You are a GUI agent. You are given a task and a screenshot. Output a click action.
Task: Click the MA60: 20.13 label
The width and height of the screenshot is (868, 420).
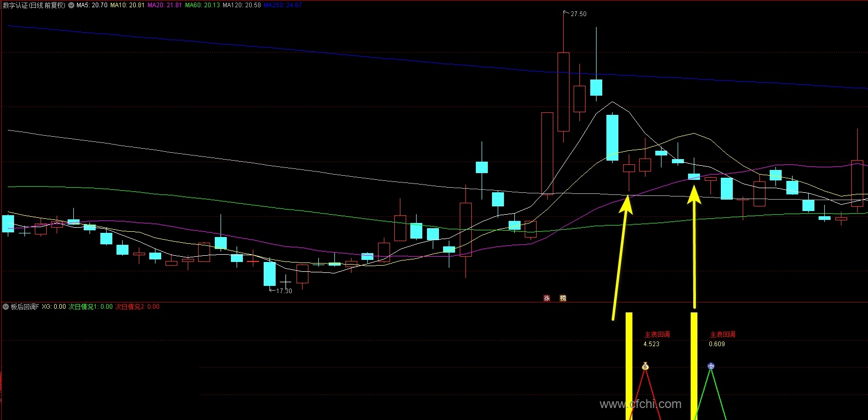tap(202, 5)
